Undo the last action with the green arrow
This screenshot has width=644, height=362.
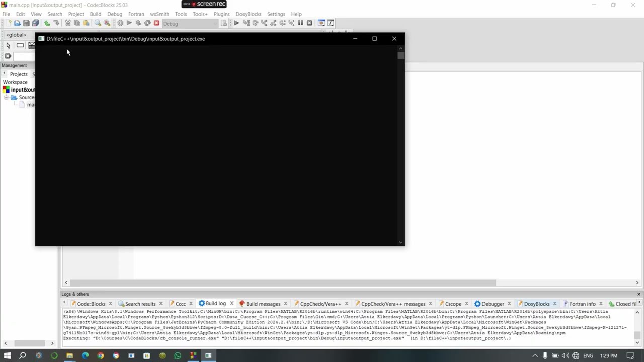[x=47, y=23]
